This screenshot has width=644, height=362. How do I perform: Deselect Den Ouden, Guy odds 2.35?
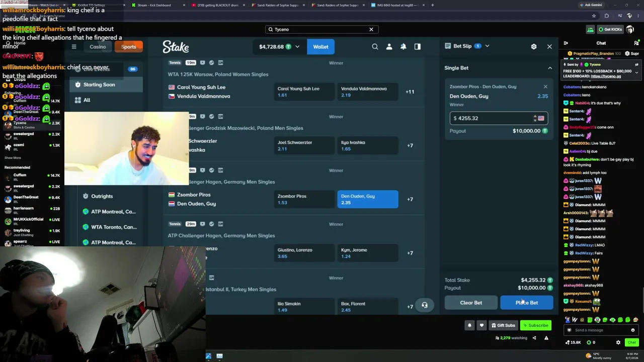367,199
